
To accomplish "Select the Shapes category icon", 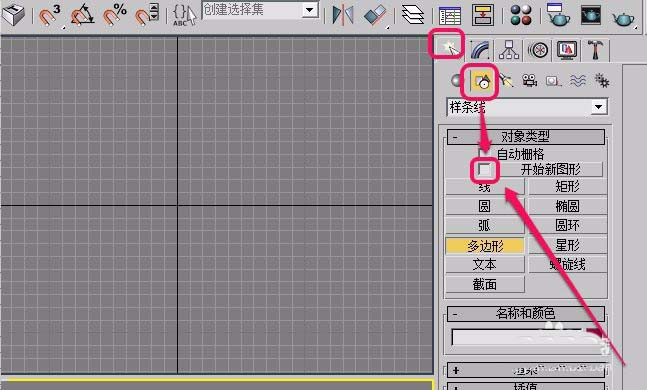I will [481, 80].
